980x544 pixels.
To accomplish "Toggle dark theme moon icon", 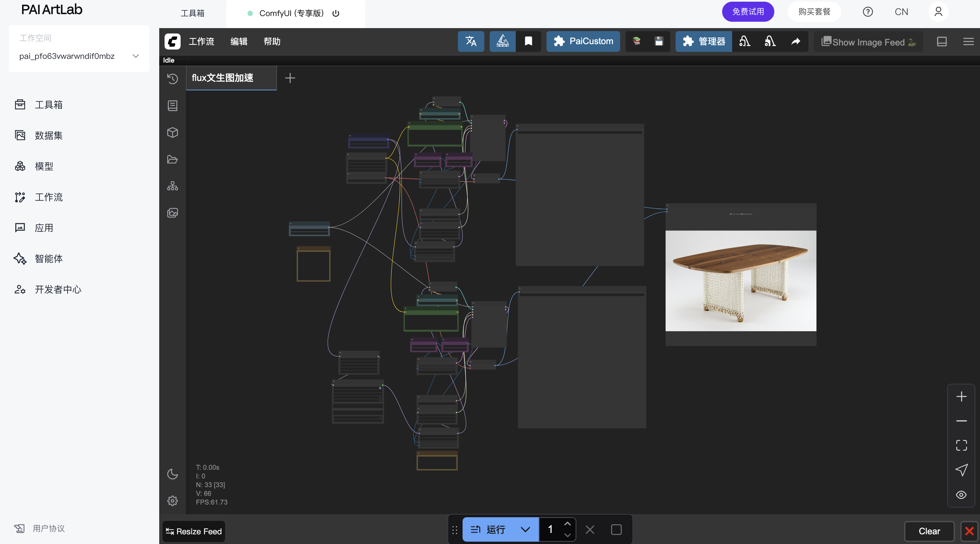I will pyautogui.click(x=172, y=474).
